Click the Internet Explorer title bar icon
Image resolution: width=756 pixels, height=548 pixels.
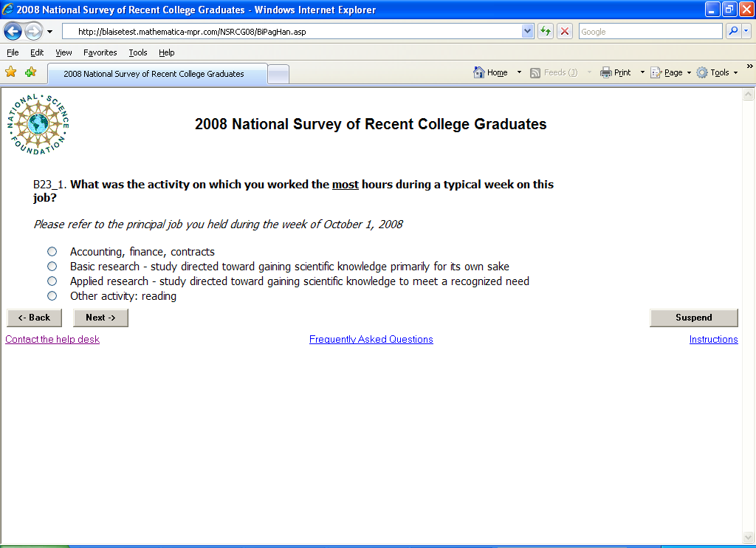point(7,9)
